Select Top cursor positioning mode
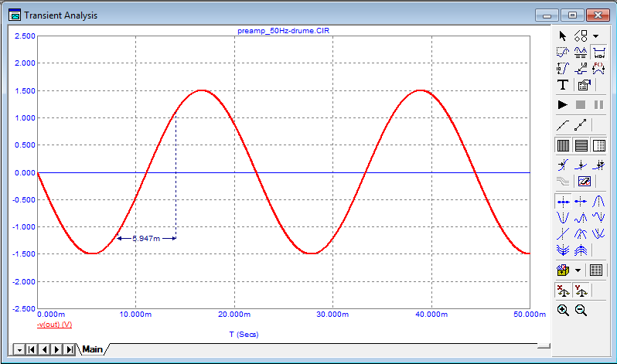 coord(581,233)
